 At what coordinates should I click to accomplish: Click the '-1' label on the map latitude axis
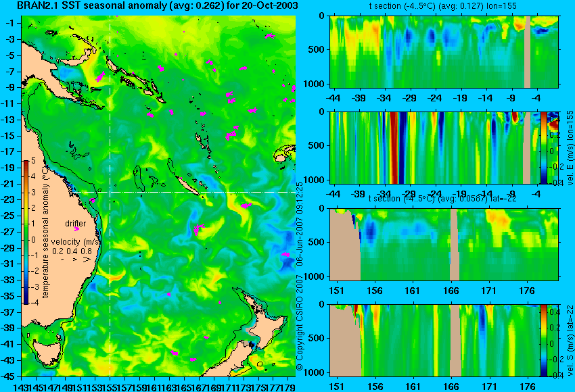pos(9,23)
